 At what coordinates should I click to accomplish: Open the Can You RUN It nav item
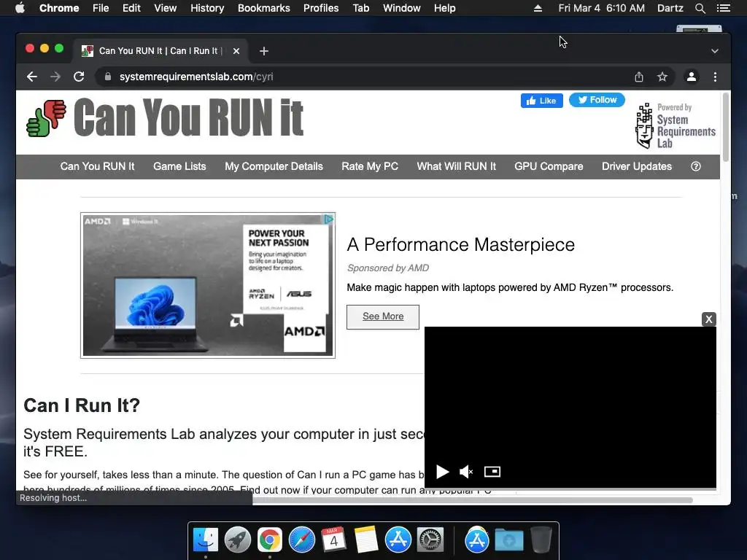tap(97, 166)
